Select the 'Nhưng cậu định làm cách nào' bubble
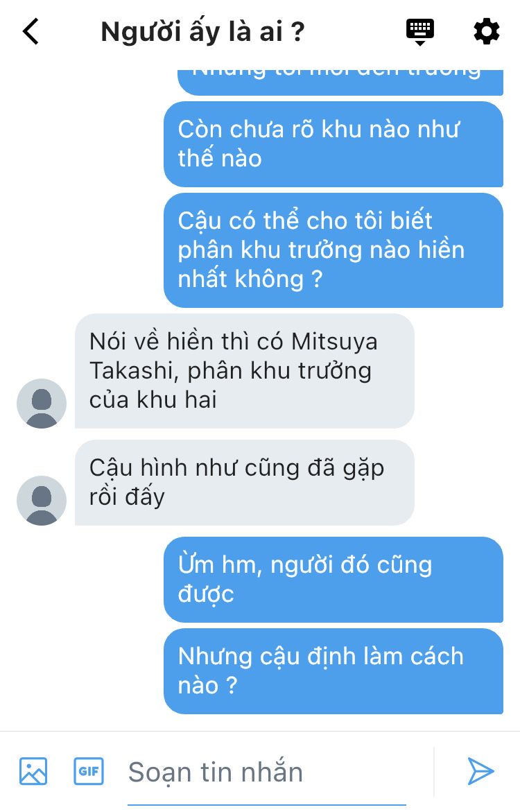The image size is (520, 812). click(x=333, y=671)
